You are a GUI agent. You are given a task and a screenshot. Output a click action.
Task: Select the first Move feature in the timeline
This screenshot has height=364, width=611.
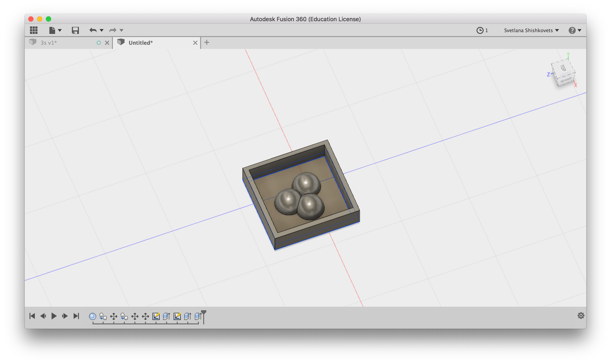tap(114, 316)
